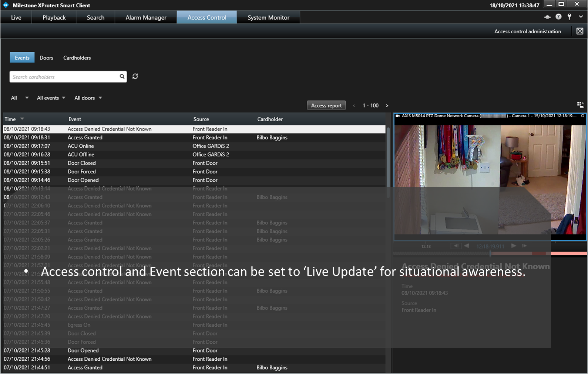Click Front Door in 21:45:28 row
588x374 pixels.
point(205,351)
